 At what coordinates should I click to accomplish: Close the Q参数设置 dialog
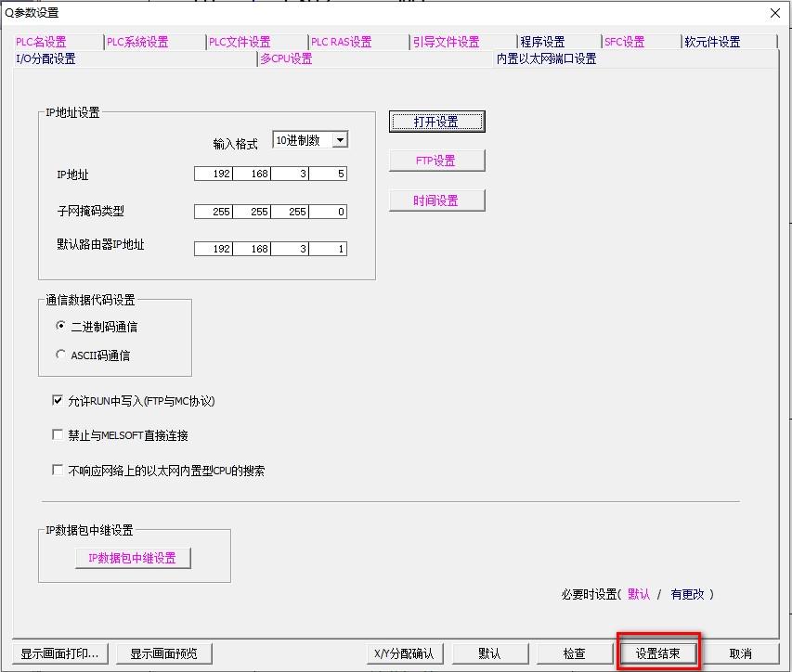coord(775,13)
